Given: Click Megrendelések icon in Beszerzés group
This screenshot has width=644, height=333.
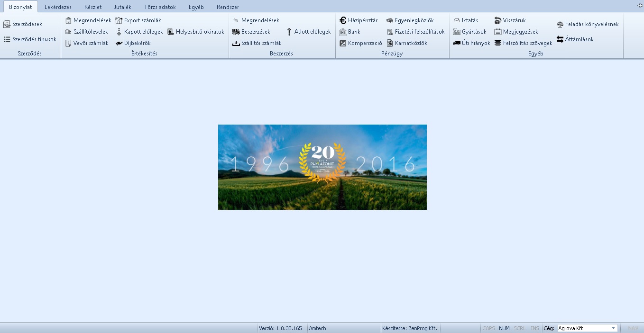Looking at the screenshot, I should click(x=236, y=20).
